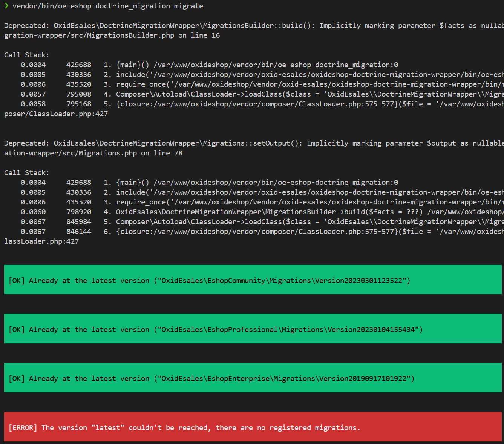The image size is (504, 444).
Task: Open the poser/ClassLoader.php:427 reference
Action: (x=56, y=114)
